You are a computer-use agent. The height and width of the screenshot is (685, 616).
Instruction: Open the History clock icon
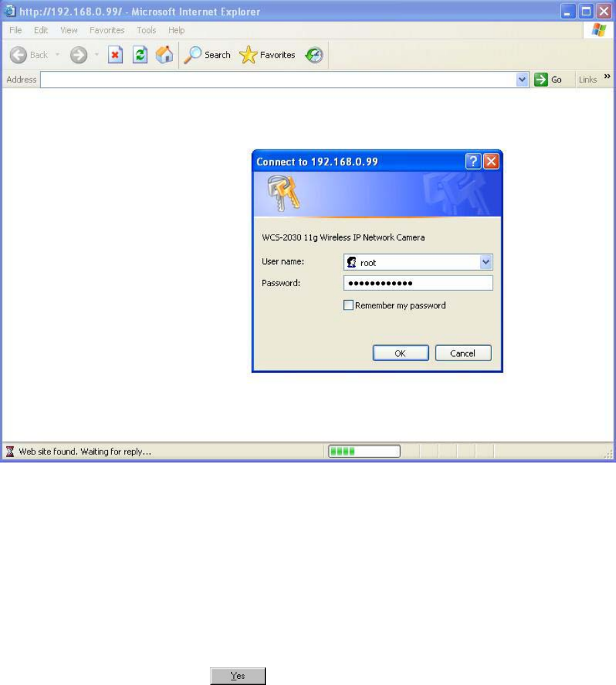click(314, 55)
